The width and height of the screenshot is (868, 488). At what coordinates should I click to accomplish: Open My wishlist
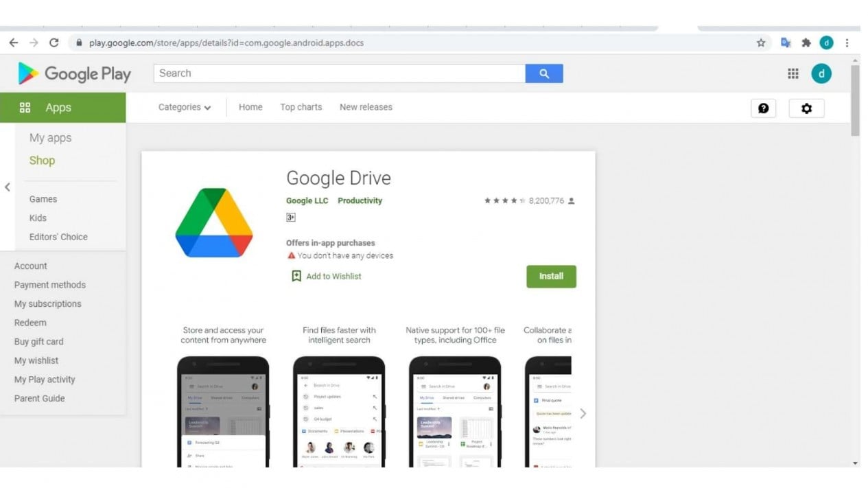coord(36,360)
